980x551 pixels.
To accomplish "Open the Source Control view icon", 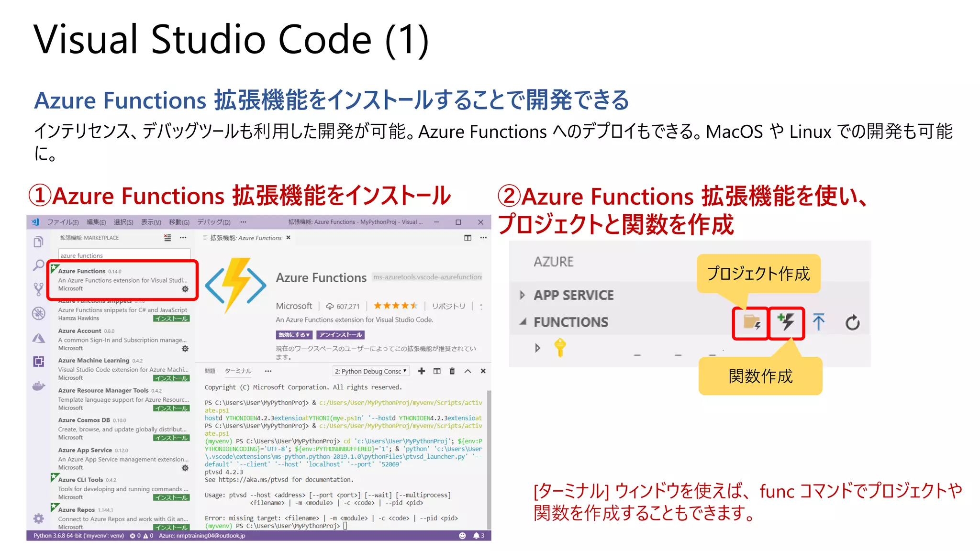I will [x=38, y=289].
